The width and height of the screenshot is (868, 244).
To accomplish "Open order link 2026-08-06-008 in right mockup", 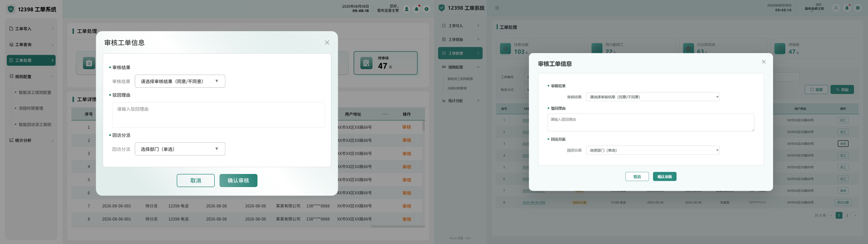I will pyautogui.click(x=534, y=202).
